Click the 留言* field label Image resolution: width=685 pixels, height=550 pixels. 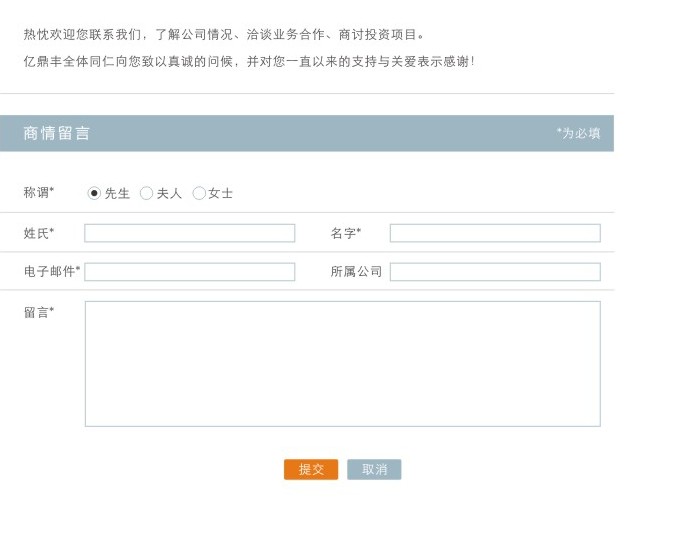click(x=39, y=312)
